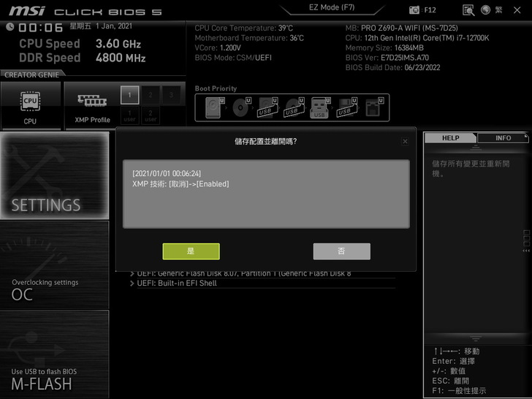Viewport: 532px width, 399px height.
Task: Collapse the side panel with the arrows handle
Action: [526, 251]
